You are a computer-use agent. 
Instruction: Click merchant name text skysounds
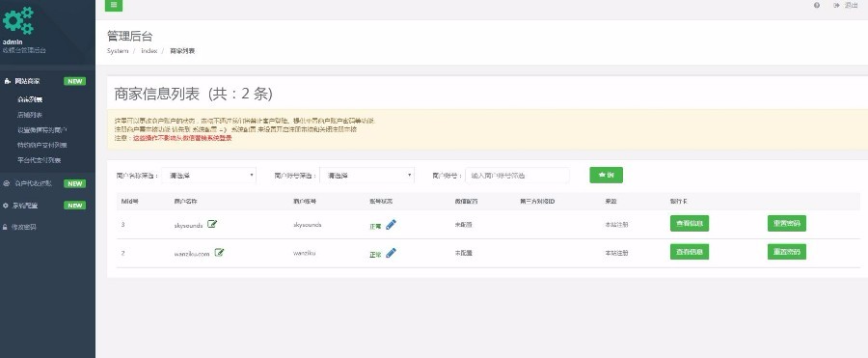pyautogui.click(x=188, y=225)
